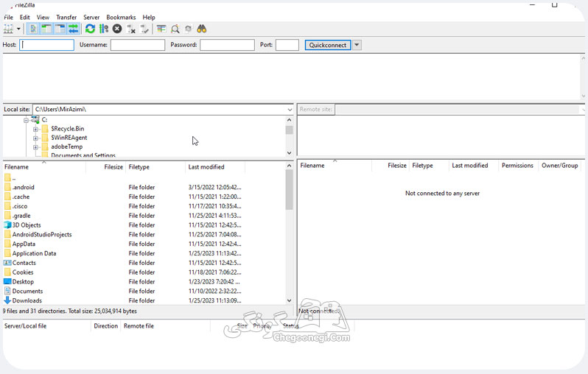Select the Downloads arrow icon

pos(7,300)
